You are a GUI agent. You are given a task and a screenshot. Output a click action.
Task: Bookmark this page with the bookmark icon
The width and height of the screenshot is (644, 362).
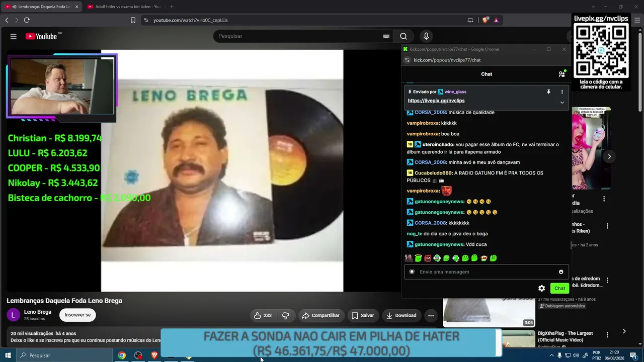[133, 20]
